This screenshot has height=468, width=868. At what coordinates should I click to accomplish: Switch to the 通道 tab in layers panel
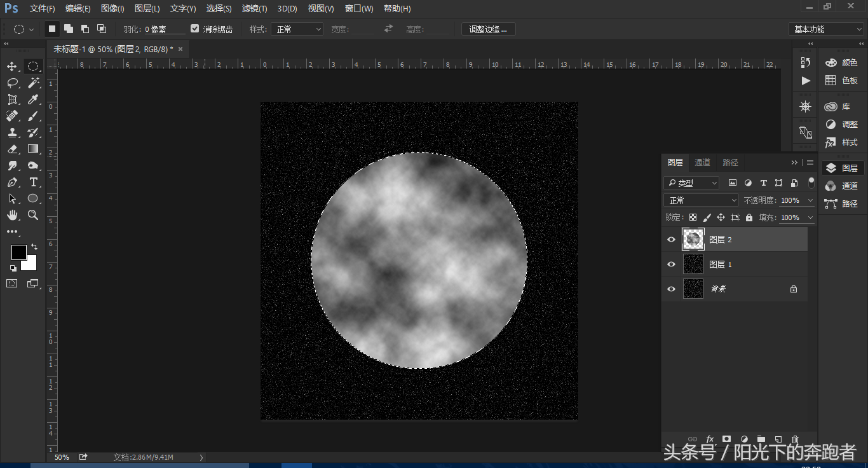[702, 163]
